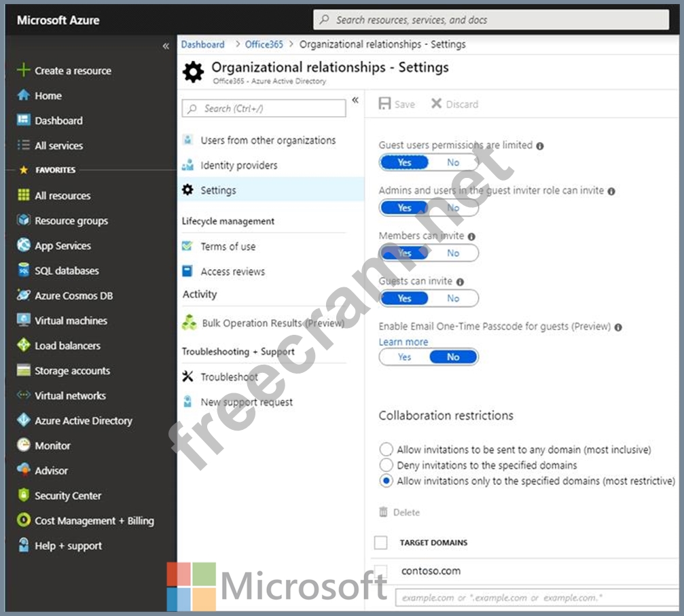The width and height of the screenshot is (684, 616).
Task: Click the Storage accounts icon
Action: coord(24,371)
